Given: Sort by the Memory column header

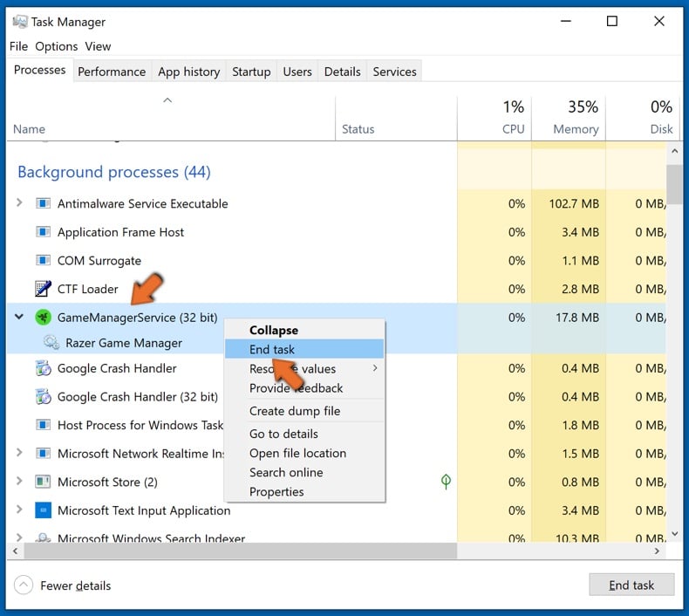Looking at the screenshot, I should click(568, 118).
